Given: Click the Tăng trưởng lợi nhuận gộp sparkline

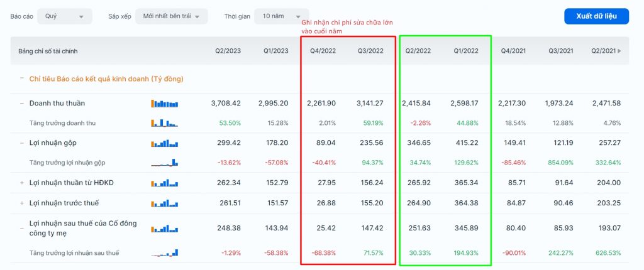Looking at the screenshot, I should pos(164,163).
